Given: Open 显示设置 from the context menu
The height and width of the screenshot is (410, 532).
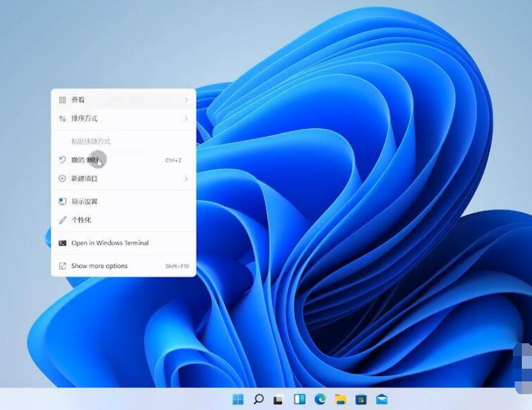Looking at the screenshot, I should [123, 202].
